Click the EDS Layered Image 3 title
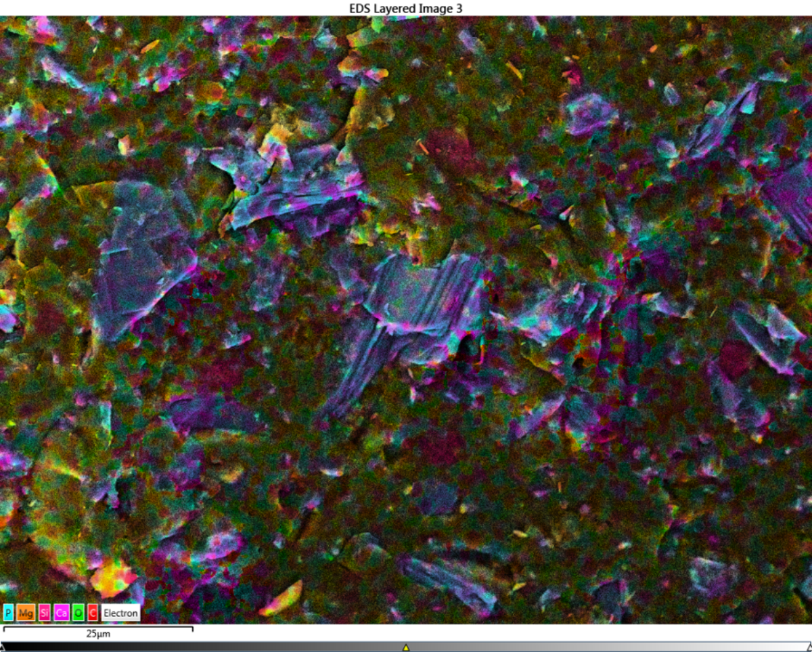The image size is (812, 652). [x=405, y=7]
